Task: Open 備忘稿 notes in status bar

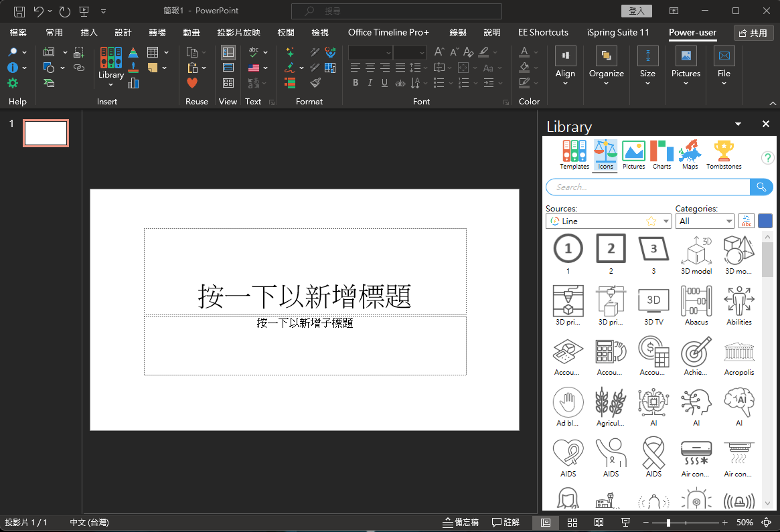Action: pyautogui.click(x=461, y=523)
